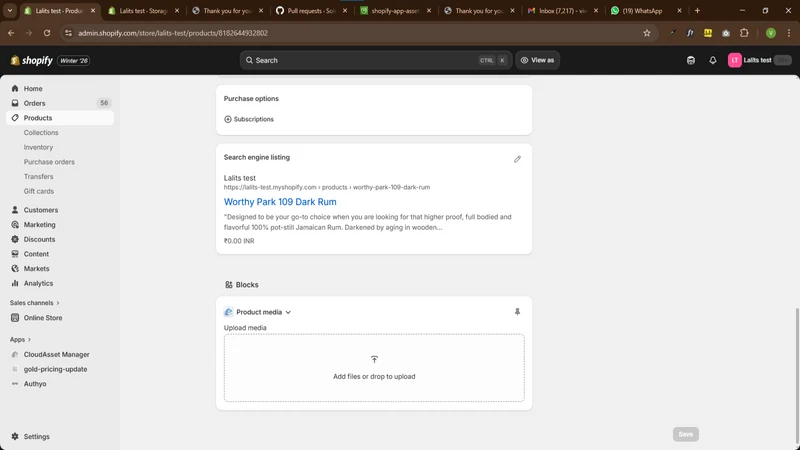
Task: Switch to shopify-app-asset tab
Action: coord(395,11)
